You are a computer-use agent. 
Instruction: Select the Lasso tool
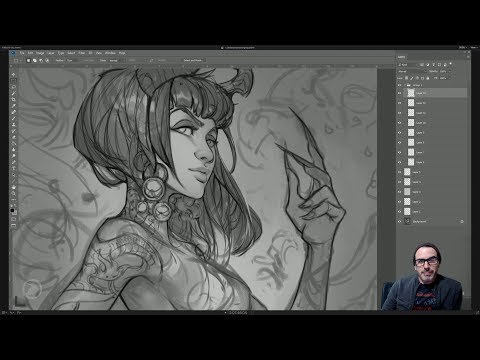click(x=14, y=87)
